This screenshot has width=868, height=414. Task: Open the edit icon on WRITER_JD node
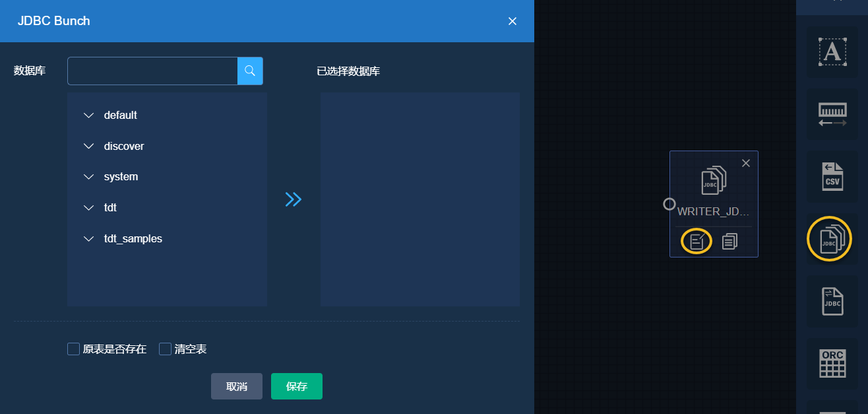point(697,242)
